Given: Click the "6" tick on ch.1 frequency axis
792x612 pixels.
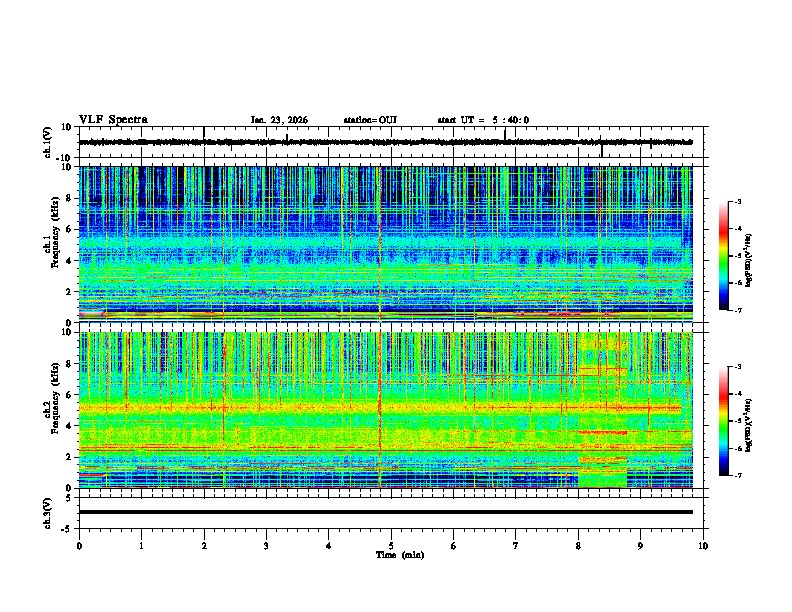Looking at the screenshot, I should (70, 229).
